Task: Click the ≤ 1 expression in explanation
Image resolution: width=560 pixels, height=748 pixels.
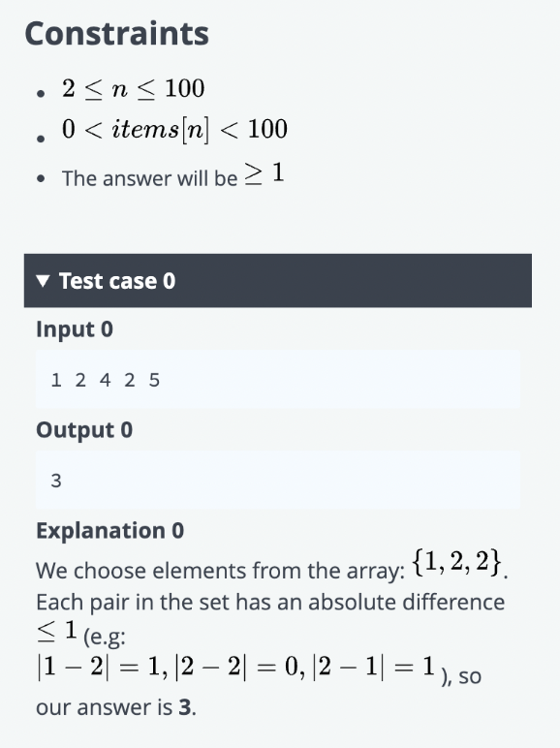Action: point(57,631)
